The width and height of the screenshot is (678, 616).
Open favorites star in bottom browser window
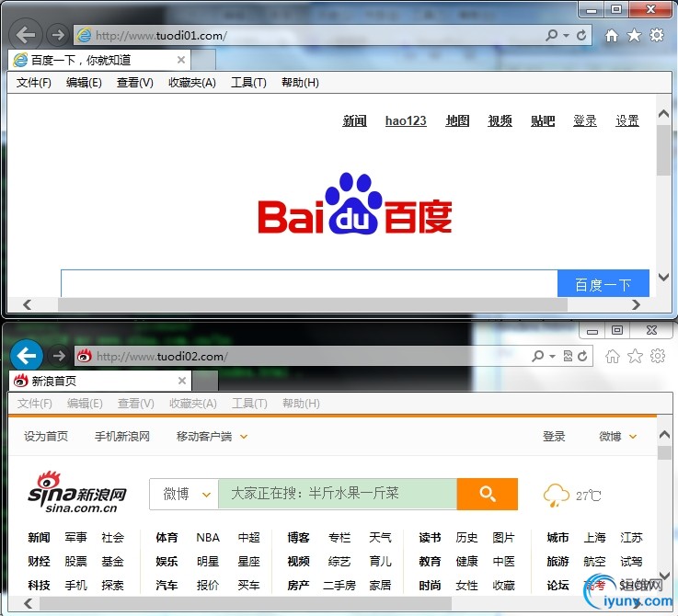[x=635, y=356]
